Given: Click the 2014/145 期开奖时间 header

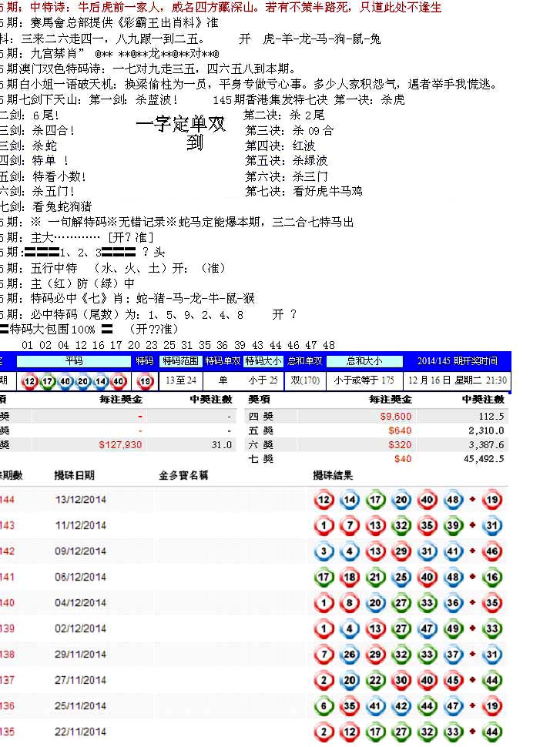Looking at the screenshot, I should 457,360.
